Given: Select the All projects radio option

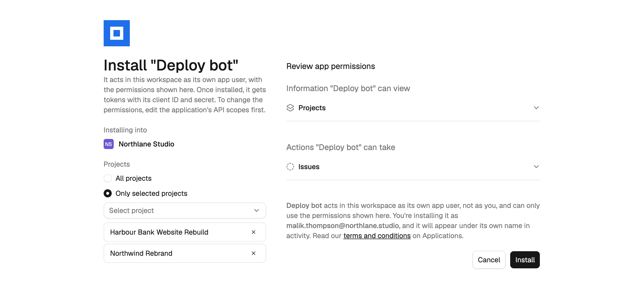Looking at the screenshot, I should coord(108,178).
